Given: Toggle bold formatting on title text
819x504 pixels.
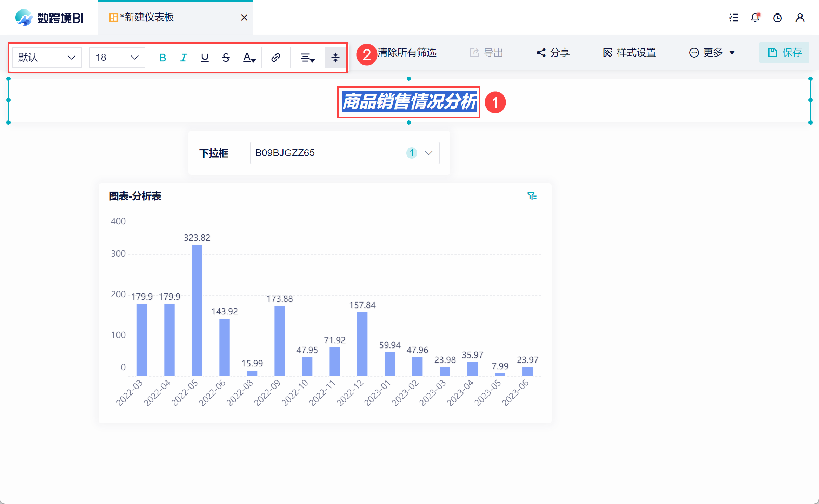Looking at the screenshot, I should click(x=162, y=58).
